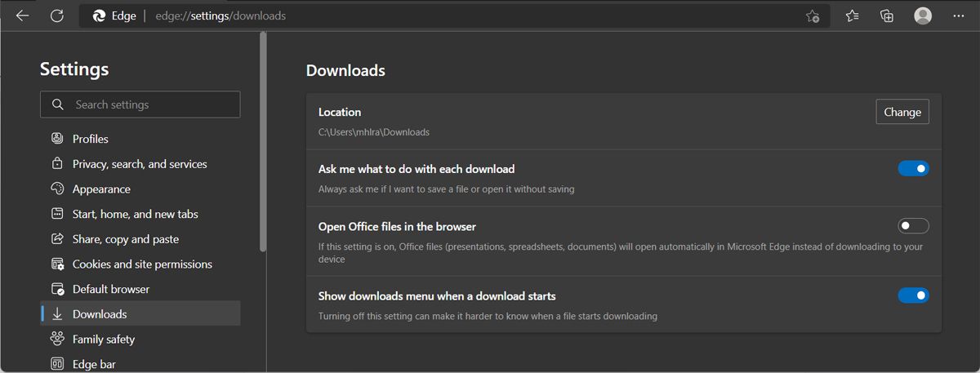This screenshot has width=980, height=373.
Task: Select Appearance in the settings sidebar
Action: click(x=101, y=189)
